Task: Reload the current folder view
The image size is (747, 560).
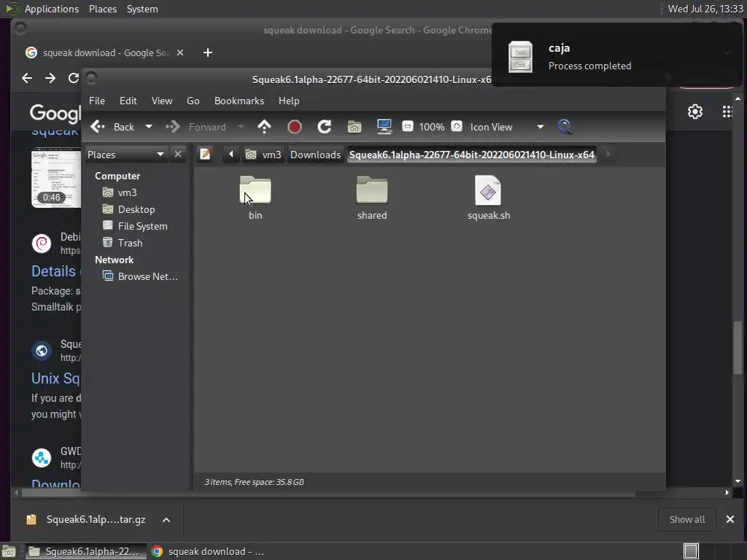Action: [325, 127]
